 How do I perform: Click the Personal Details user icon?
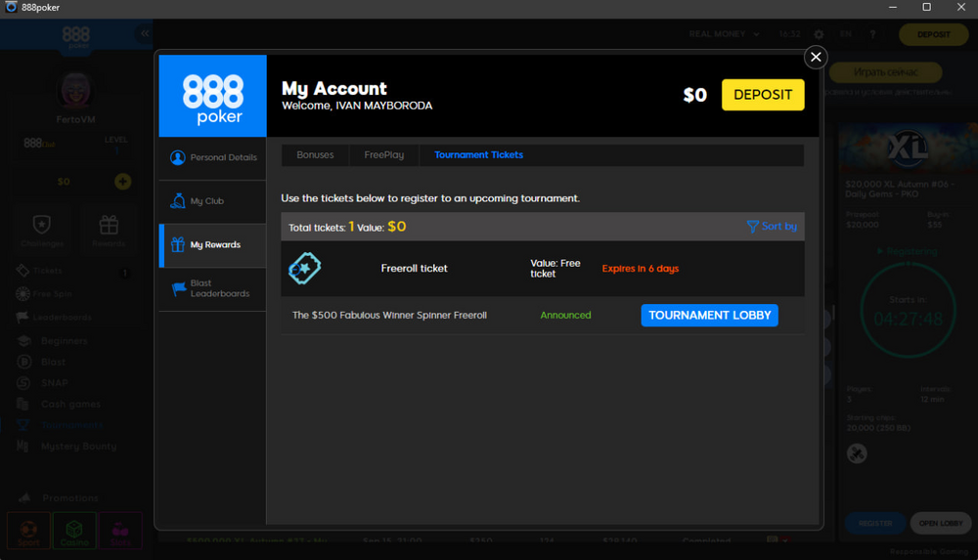tap(178, 157)
